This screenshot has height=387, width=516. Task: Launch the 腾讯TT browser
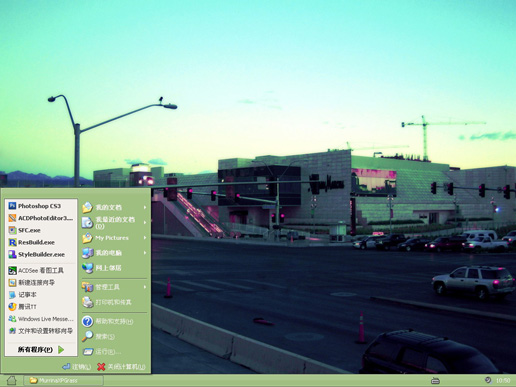41,307
